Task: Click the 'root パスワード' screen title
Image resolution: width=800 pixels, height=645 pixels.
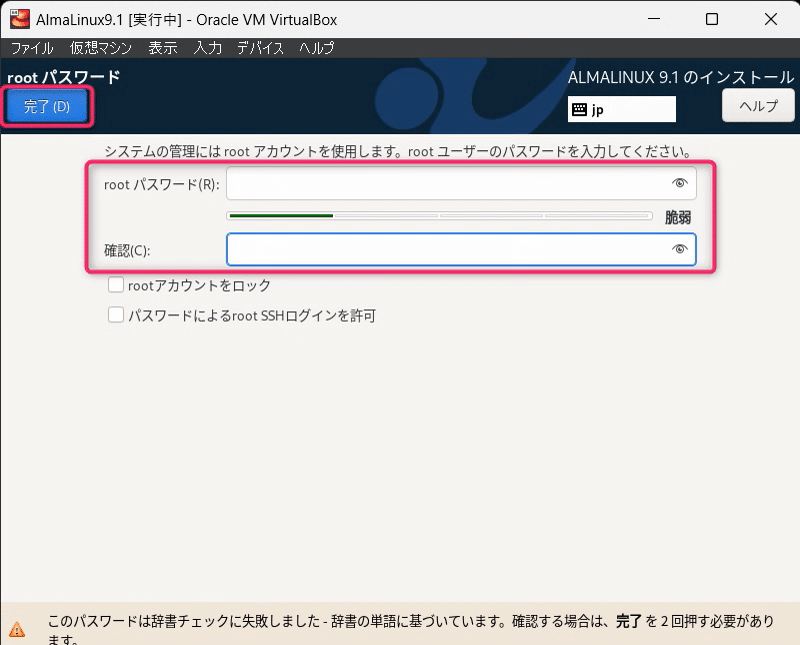Action: (64, 77)
